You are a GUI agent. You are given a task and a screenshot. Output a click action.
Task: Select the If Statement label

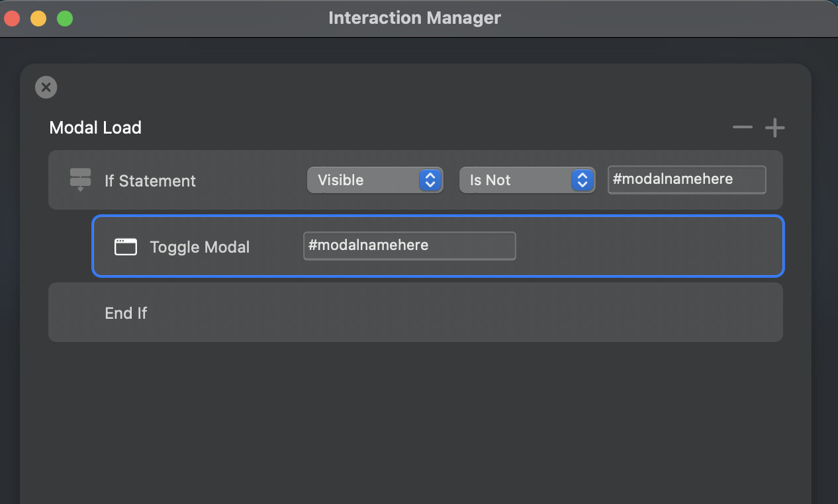pyautogui.click(x=150, y=181)
